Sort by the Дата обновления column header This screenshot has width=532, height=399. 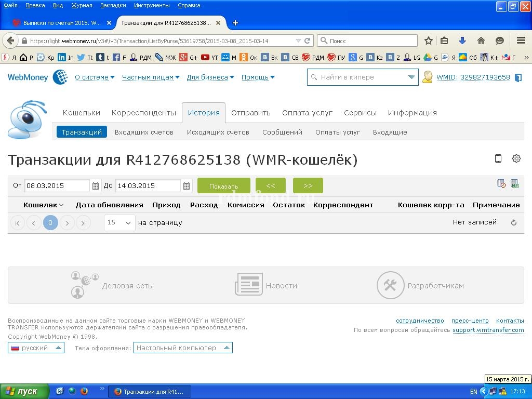click(109, 205)
